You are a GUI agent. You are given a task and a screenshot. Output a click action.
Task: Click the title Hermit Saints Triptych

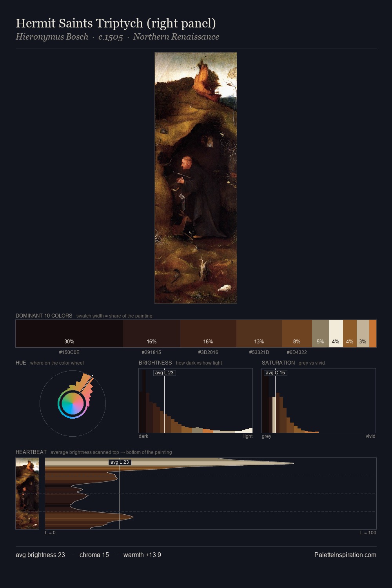point(116,23)
